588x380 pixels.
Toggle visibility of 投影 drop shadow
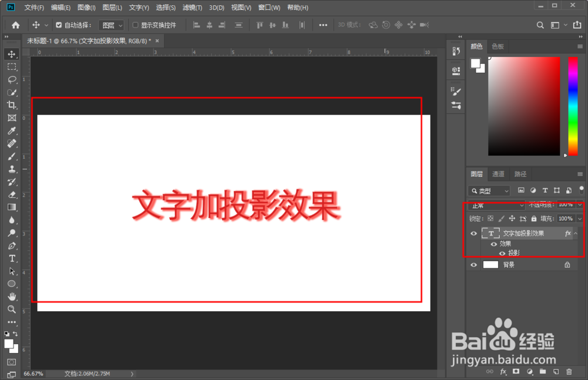pos(502,253)
